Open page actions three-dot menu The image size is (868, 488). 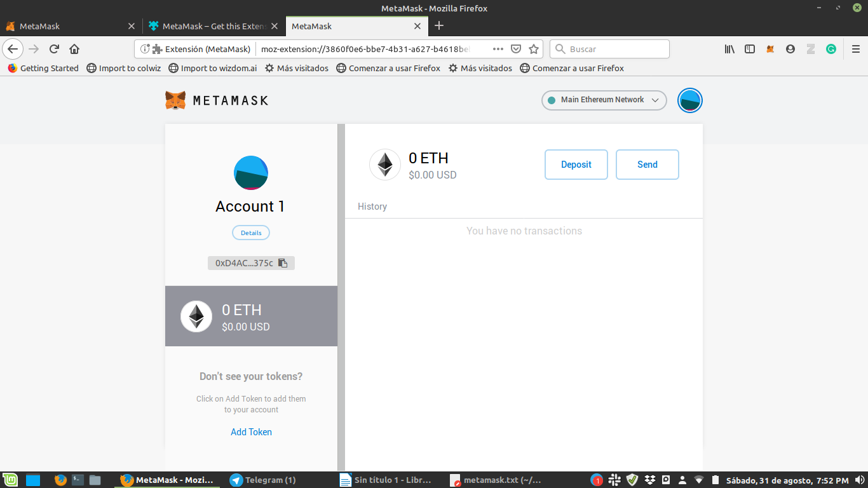tap(498, 49)
